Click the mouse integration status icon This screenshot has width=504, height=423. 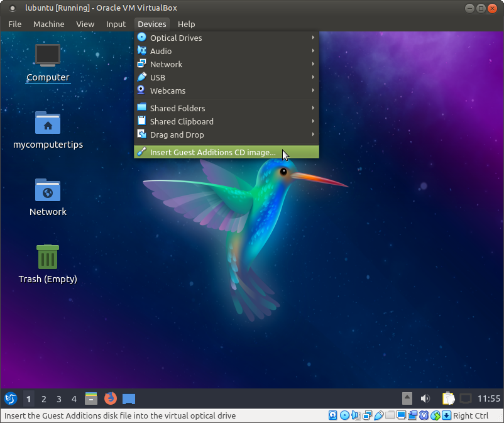tap(436, 415)
